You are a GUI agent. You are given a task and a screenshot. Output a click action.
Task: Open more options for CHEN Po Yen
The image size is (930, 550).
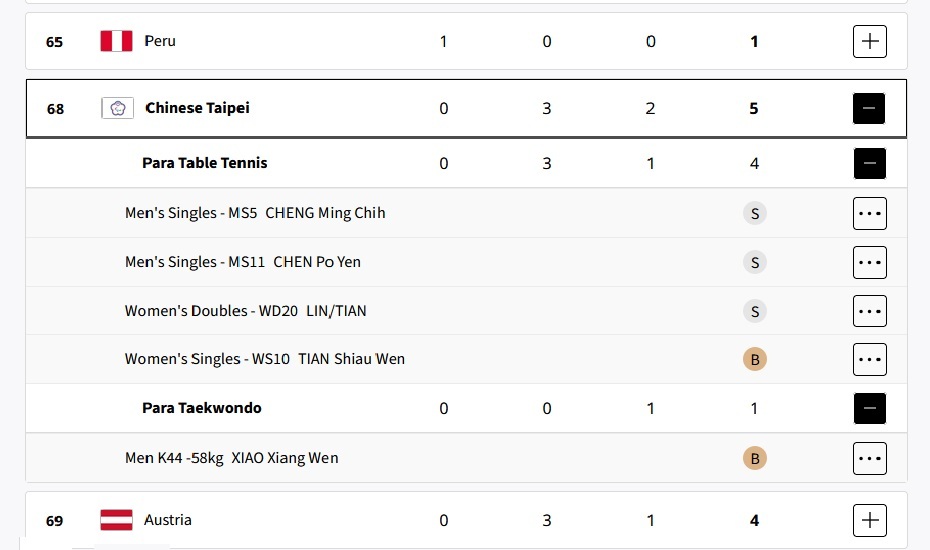(870, 262)
